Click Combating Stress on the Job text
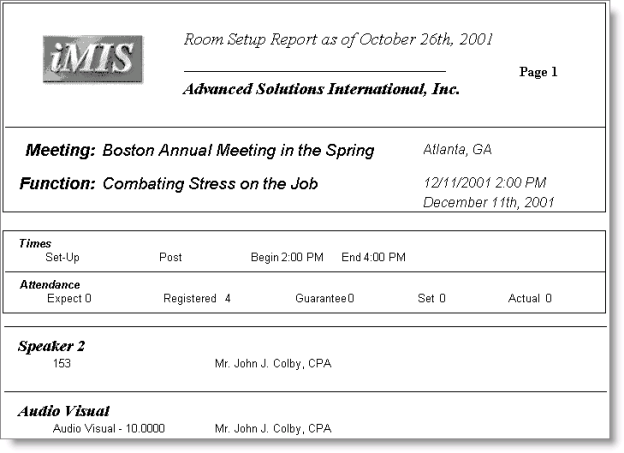The image size is (624, 453). [210, 184]
